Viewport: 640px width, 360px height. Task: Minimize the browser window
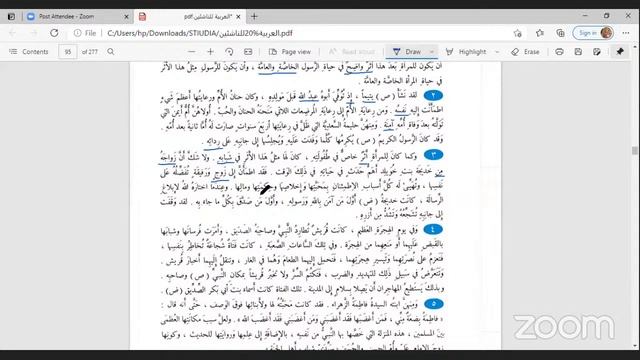585,16
